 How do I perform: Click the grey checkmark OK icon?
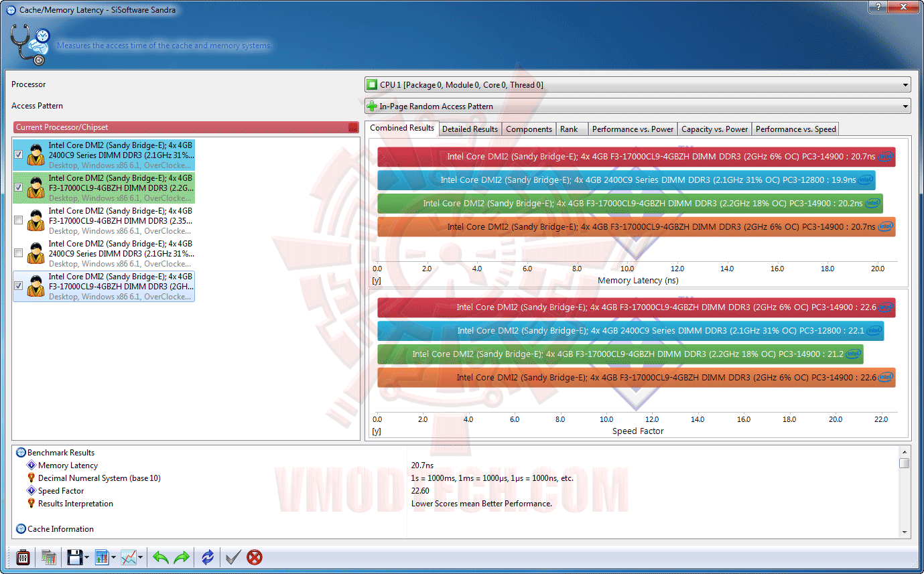[x=233, y=557]
